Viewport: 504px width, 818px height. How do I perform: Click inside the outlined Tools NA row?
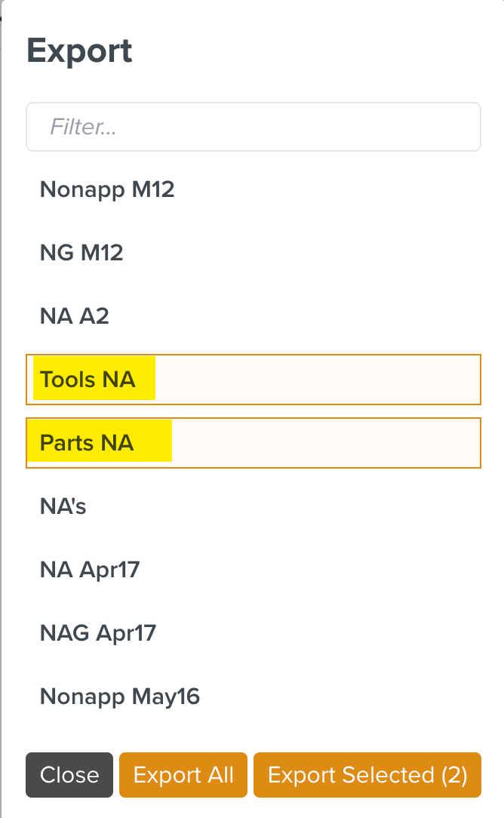coord(253,380)
